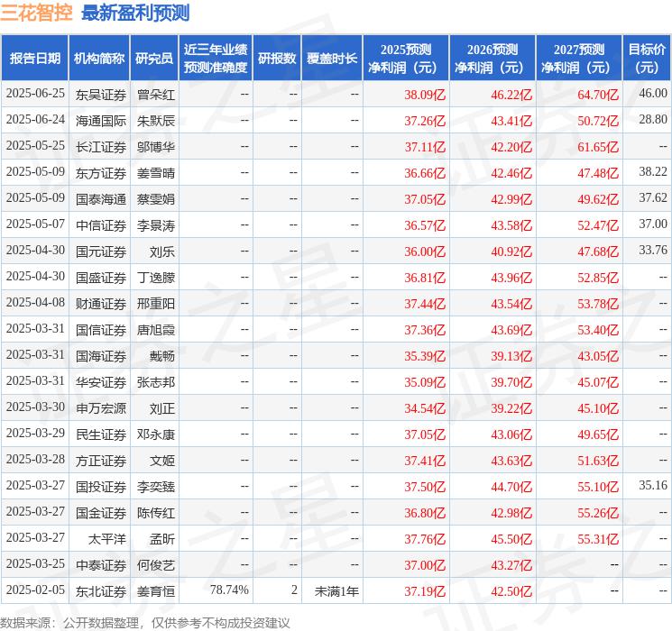This screenshot has width=672, height=631.
Task: Click analyst name 张志邦
Action: [x=156, y=382]
